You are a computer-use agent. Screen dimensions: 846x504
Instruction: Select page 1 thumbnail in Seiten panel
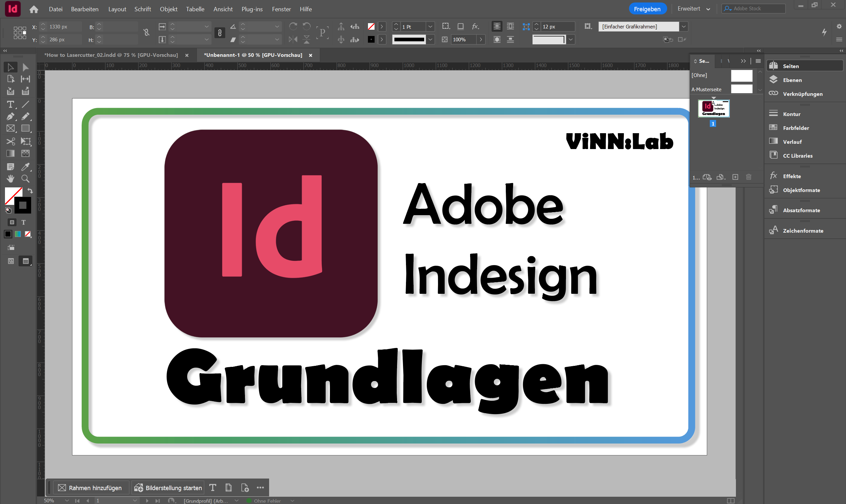point(713,109)
